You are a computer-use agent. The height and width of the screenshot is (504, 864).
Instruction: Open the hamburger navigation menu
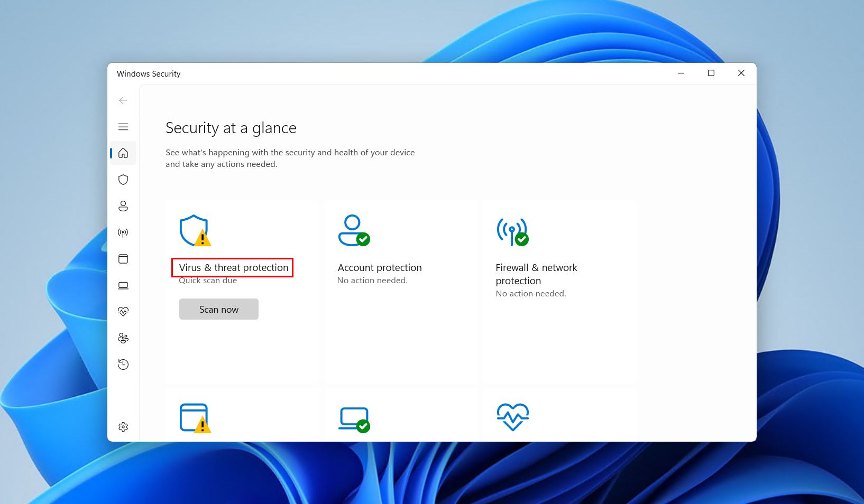(x=123, y=127)
